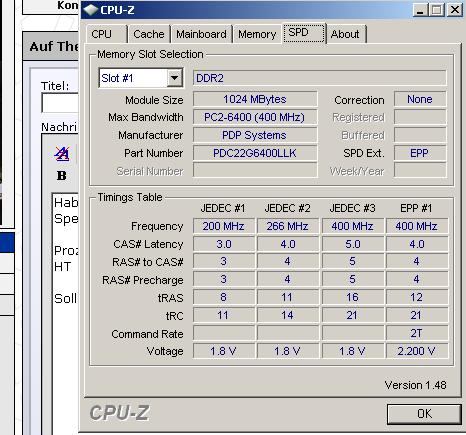The width and height of the screenshot is (466, 435).
Task: Click the JEDEC #2 tRC value 14
Action: (287, 315)
